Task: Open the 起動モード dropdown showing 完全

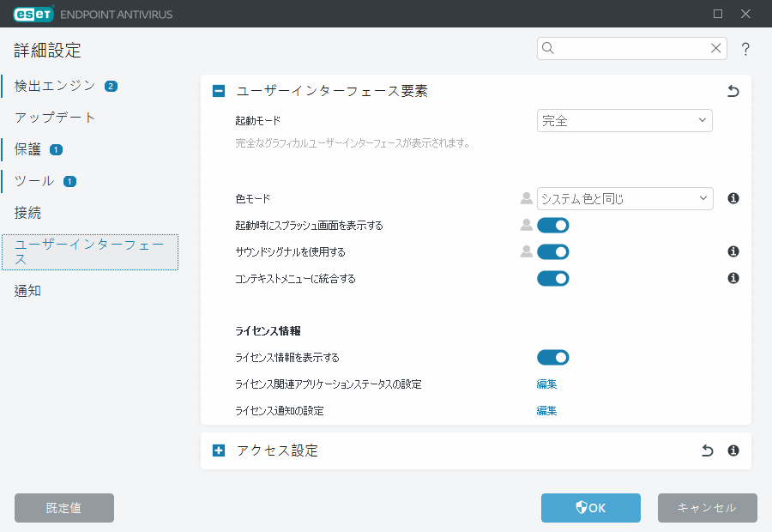Action: (624, 120)
